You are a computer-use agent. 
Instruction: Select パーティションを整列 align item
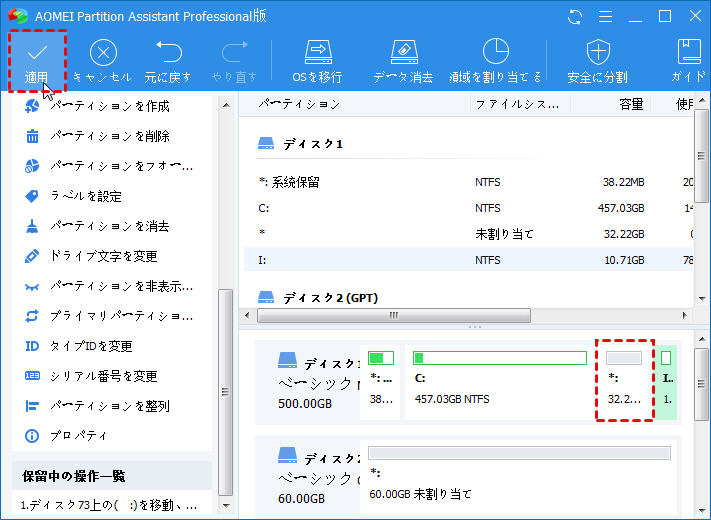(97, 406)
